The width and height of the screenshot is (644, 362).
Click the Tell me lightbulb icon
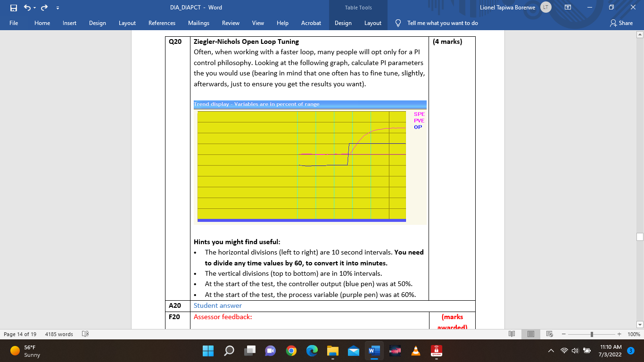coord(398,23)
